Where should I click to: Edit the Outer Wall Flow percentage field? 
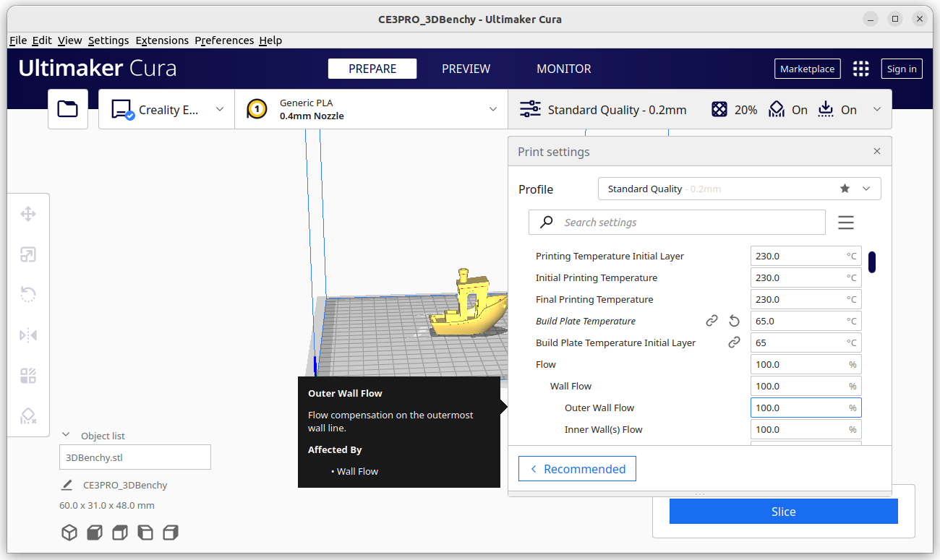pos(806,408)
